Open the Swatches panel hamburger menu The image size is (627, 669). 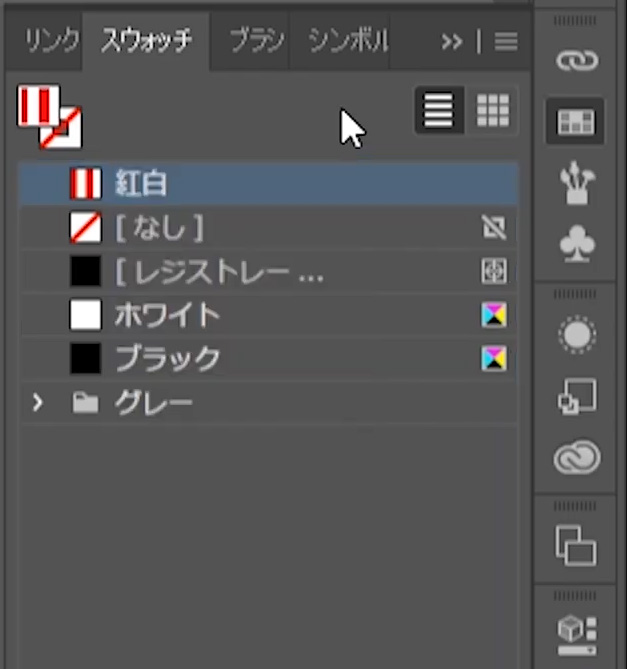(x=506, y=42)
